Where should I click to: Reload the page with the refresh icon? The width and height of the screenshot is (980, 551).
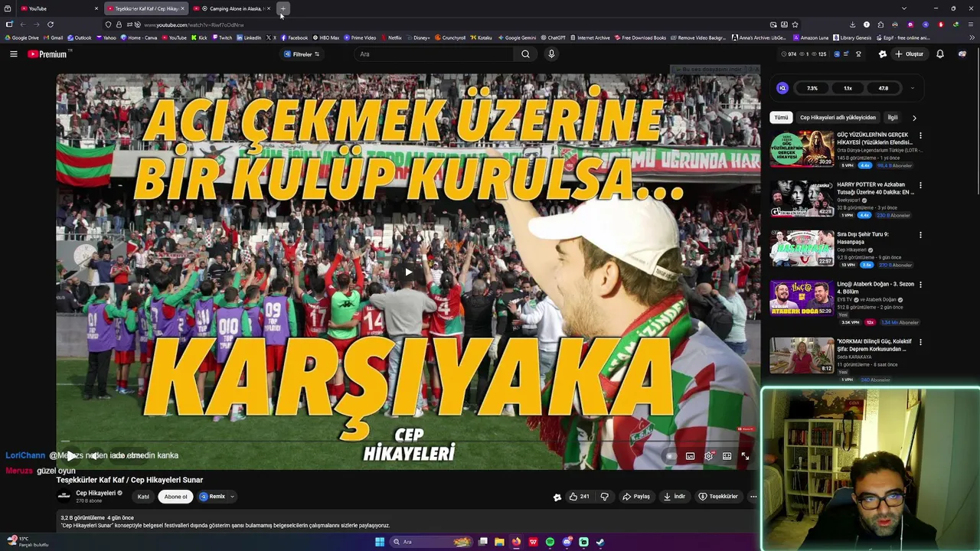(x=51, y=24)
